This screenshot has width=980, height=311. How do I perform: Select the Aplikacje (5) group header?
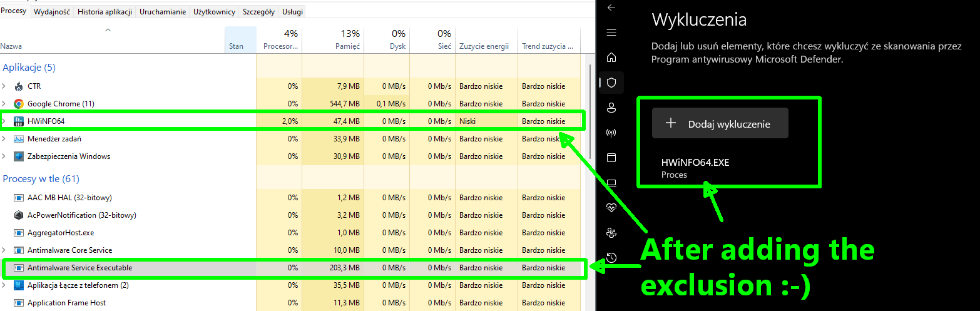(29, 68)
